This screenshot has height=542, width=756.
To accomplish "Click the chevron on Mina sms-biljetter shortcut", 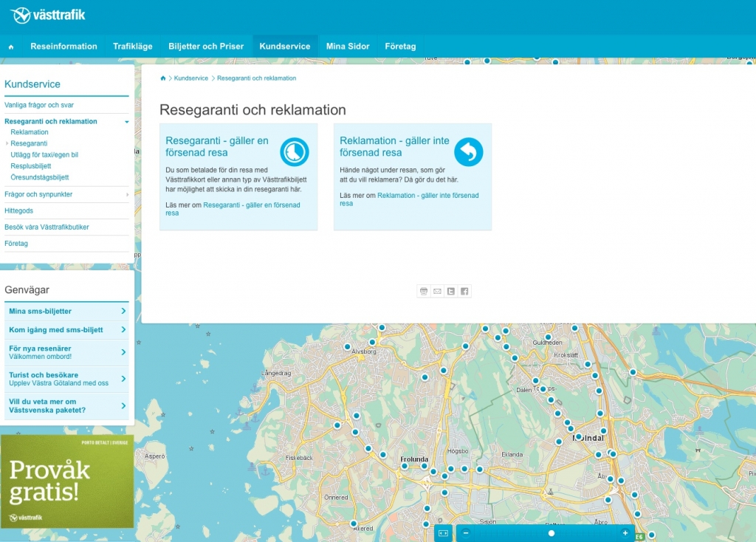I will click(123, 311).
